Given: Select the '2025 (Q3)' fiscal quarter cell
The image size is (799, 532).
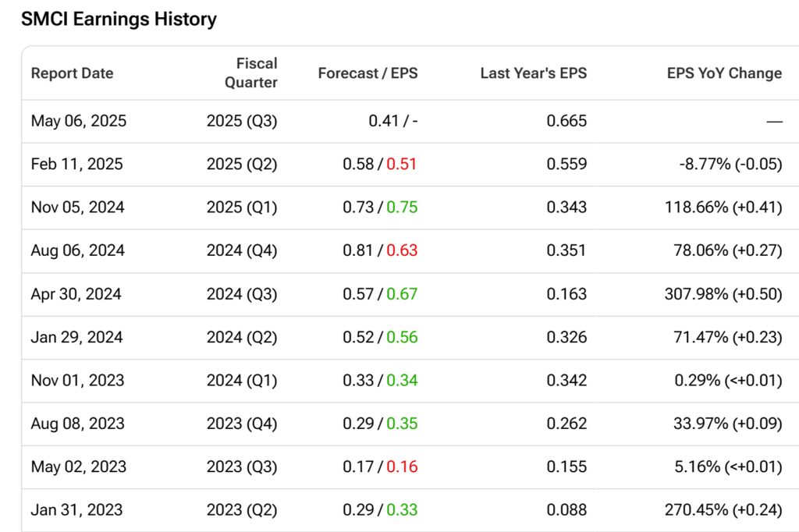Looking at the screenshot, I should [242, 121].
